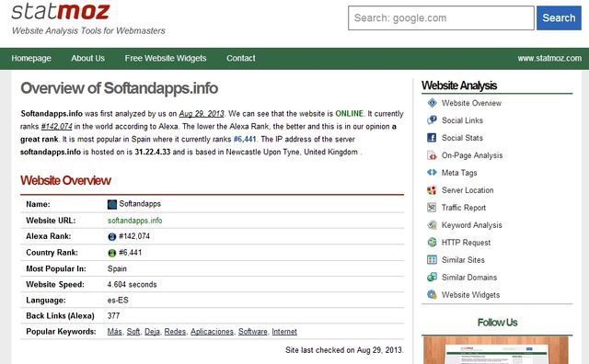589x364 pixels.
Task: Click the underlined Aug 29, 2013 date
Action: pos(202,114)
